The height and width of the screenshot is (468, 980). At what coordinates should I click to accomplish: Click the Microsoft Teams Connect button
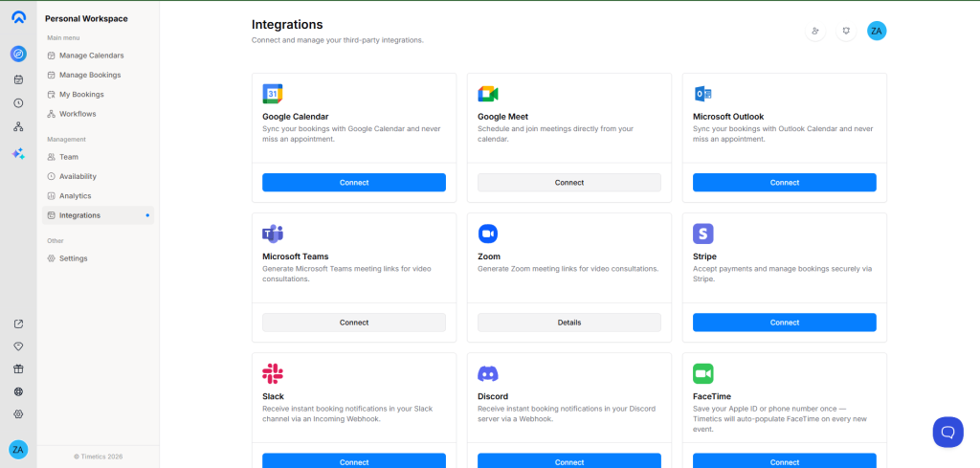pos(354,323)
